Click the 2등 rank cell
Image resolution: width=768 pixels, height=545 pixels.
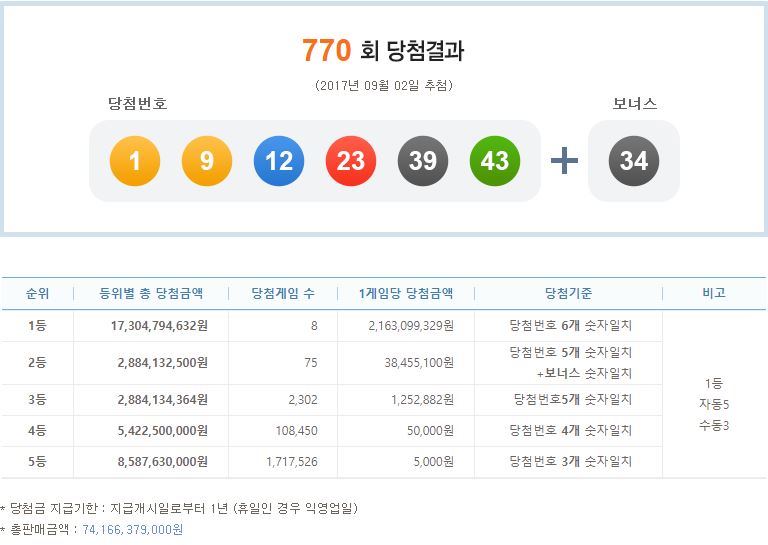pos(37,362)
